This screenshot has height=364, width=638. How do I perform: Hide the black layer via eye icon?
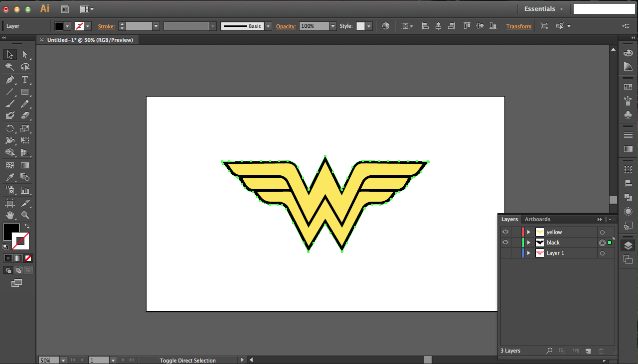tap(505, 243)
